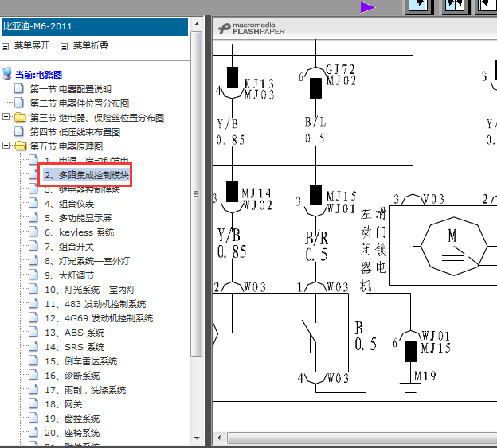
Task: Open 13、ABS 系统
Action: tap(75, 333)
